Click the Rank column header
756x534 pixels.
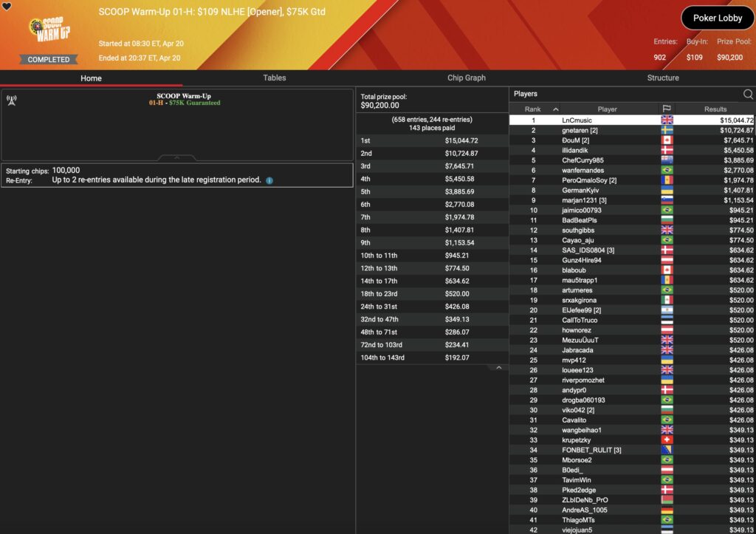[x=532, y=109]
